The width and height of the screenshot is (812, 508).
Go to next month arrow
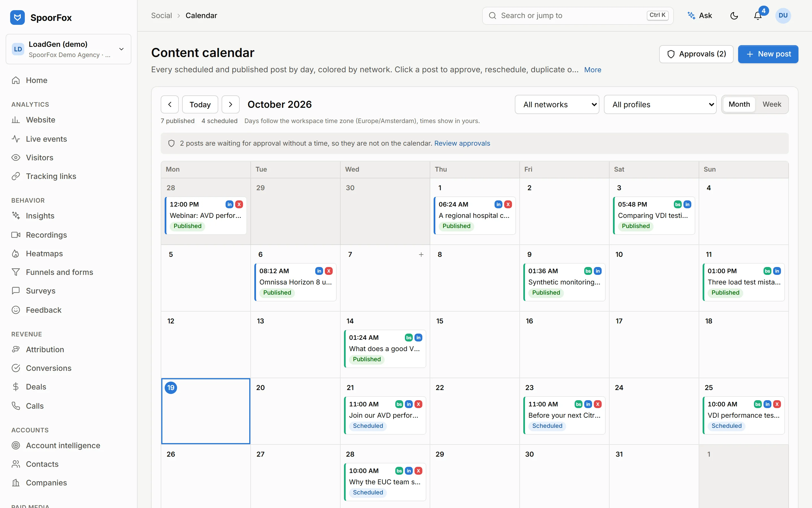point(231,104)
